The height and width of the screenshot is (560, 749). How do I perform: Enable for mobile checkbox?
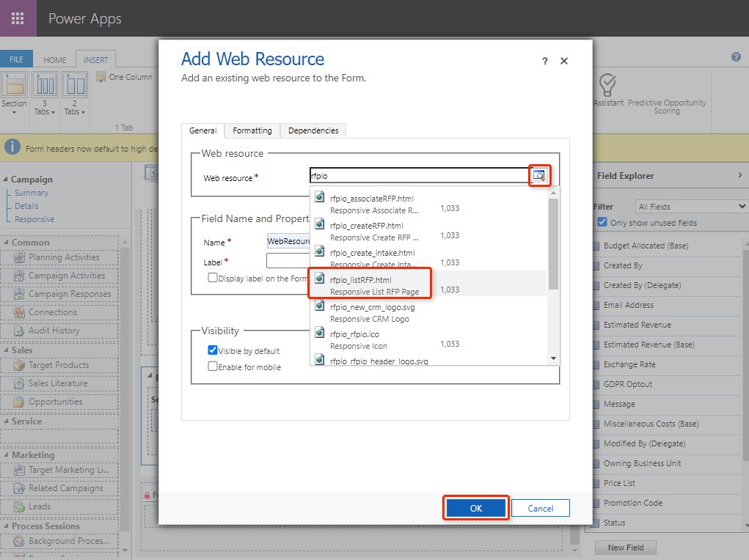pos(213,366)
